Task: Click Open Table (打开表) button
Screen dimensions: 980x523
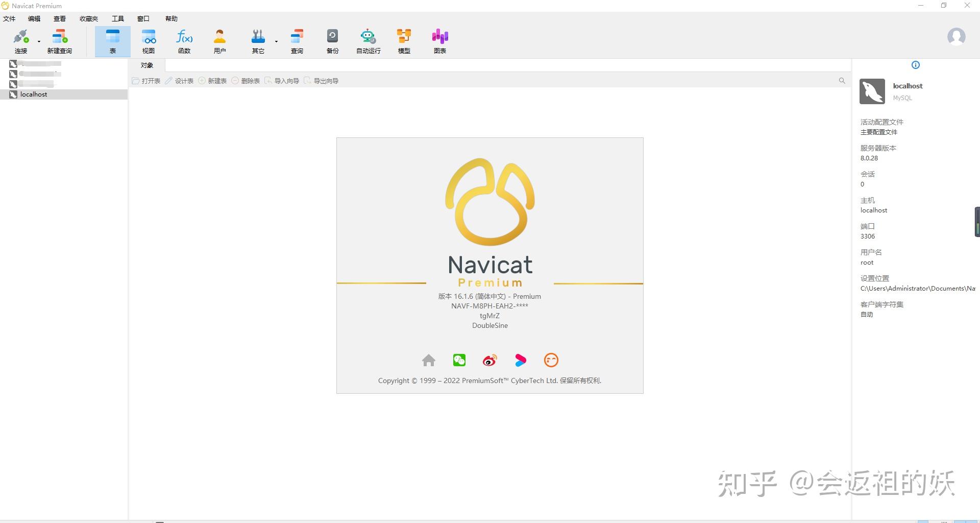Action: (x=146, y=81)
